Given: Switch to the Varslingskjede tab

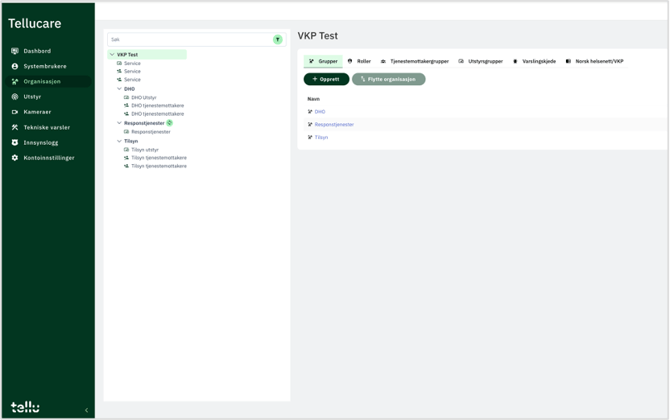Looking at the screenshot, I should [x=534, y=61].
